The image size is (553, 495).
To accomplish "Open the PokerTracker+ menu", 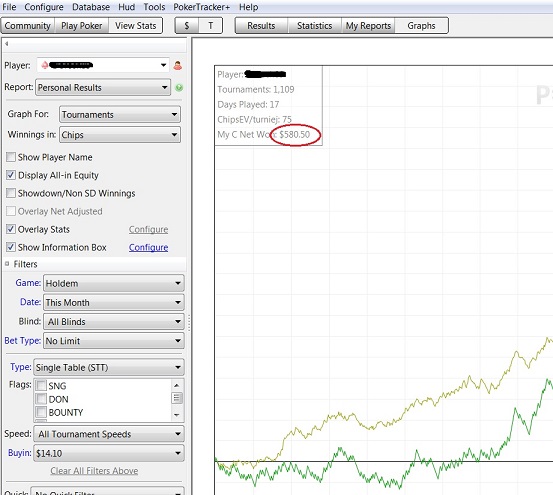I will pos(201,7).
